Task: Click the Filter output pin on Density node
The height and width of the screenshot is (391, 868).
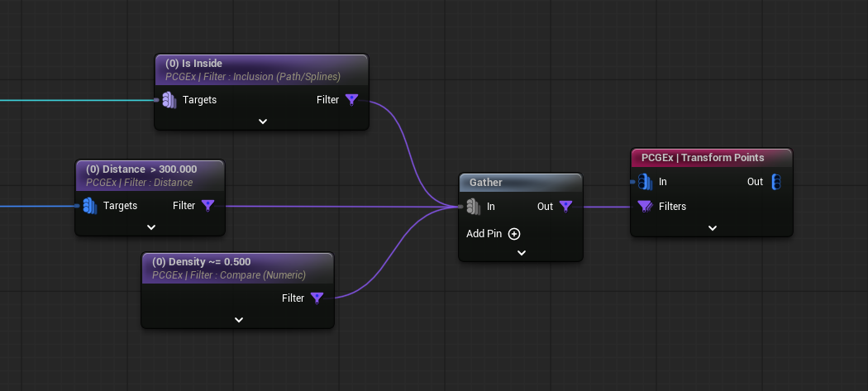Action: pyautogui.click(x=317, y=298)
